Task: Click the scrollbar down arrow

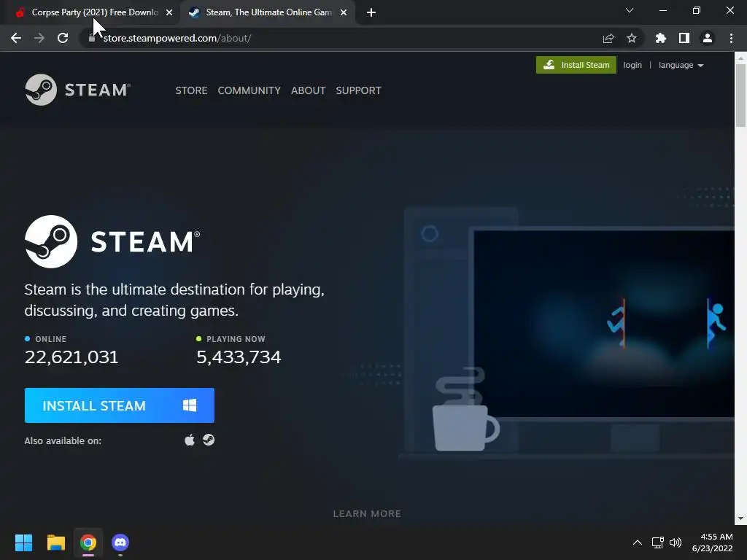Action: (x=740, y=518)
